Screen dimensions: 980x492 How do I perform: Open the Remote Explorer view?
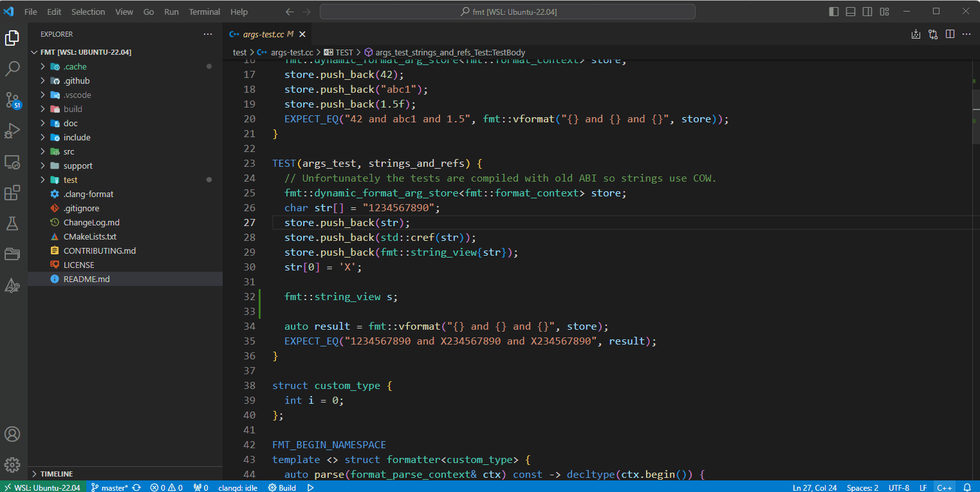pyautogui.click(x=12, y=162)
